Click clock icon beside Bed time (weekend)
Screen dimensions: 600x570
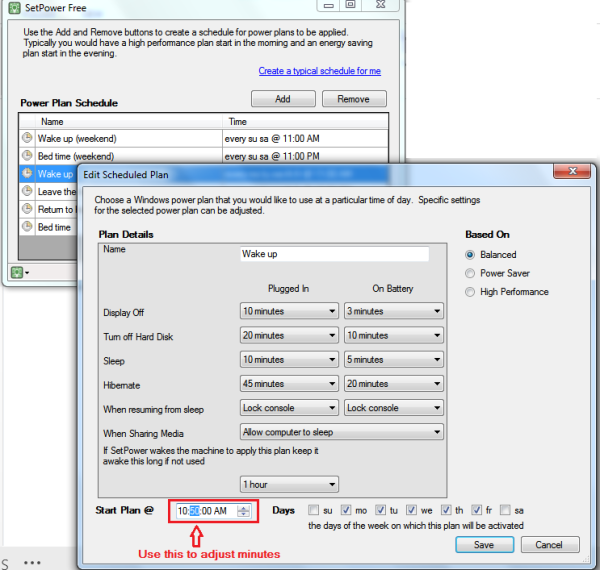tap(27, 156)
